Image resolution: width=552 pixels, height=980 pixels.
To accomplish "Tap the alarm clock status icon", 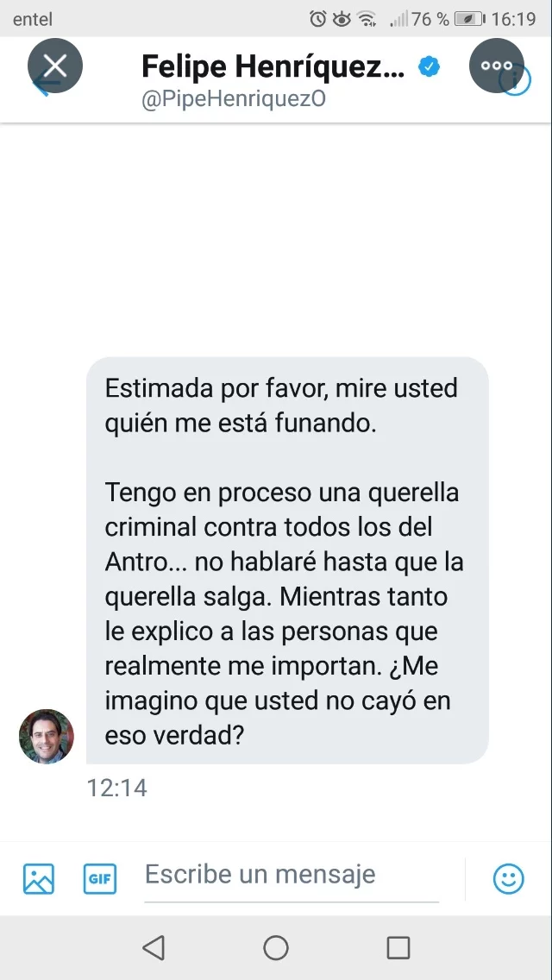I will (318, 19).
